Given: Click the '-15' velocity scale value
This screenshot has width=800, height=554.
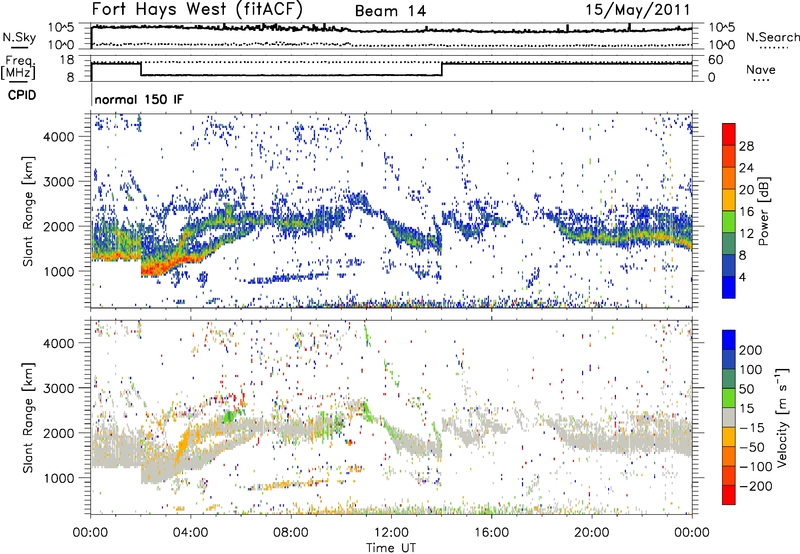Looking at the screenshot, I should coord(752,428).
